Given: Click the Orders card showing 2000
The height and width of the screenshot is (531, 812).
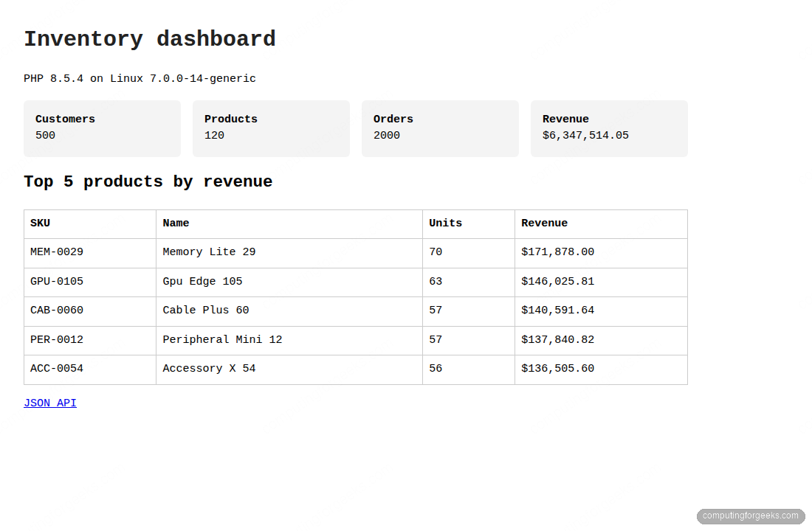Looking at the screenshot, I should tap(440, 128).
